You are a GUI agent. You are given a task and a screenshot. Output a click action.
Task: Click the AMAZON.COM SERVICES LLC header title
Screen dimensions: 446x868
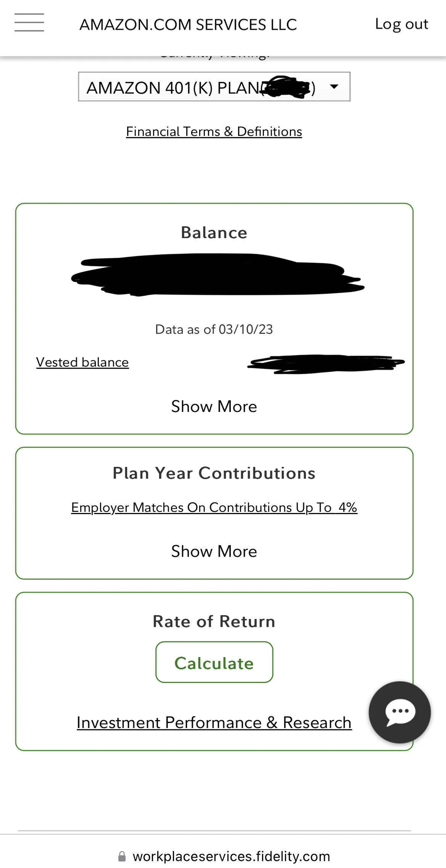[x=188, y=25]
